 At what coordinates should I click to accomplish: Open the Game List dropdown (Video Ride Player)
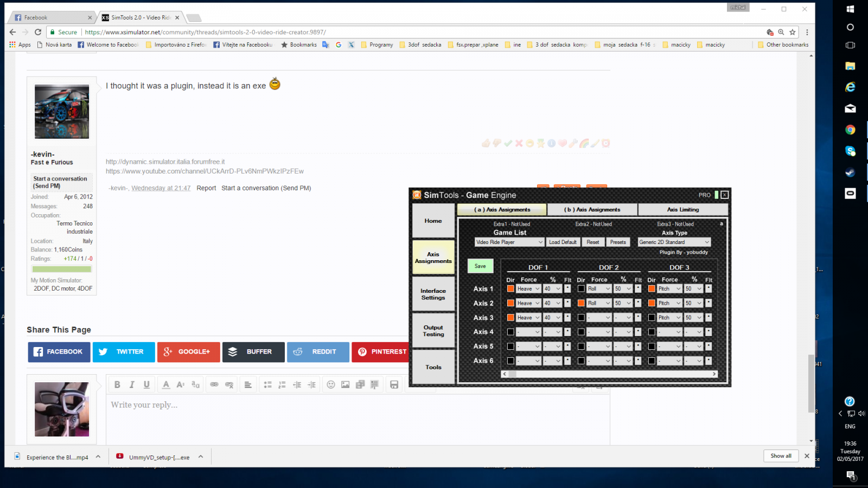(509, 242)
